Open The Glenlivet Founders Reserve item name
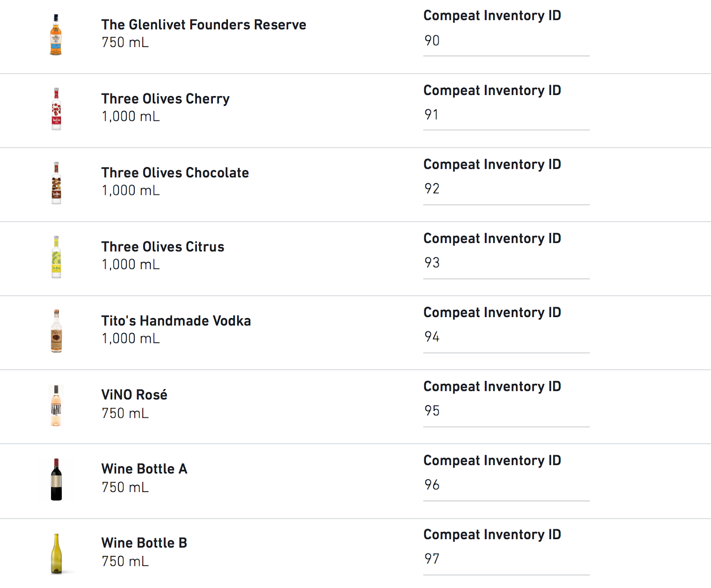Viewport: 711px width, 588px height. tap(204, 25)
